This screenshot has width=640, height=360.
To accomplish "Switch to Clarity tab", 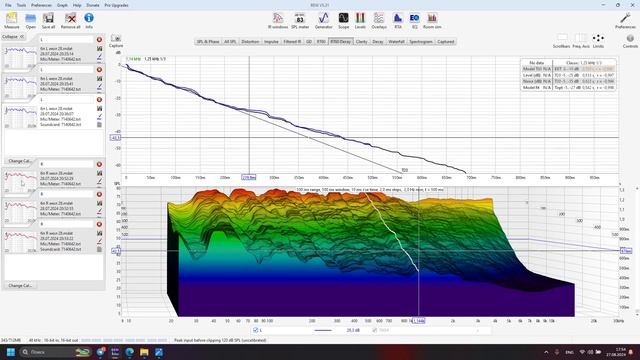I will (x=361, y=42).
